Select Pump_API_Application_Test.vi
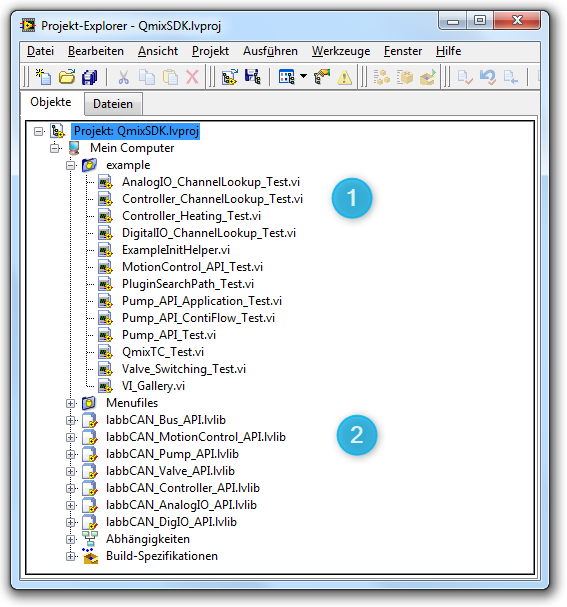 [202, 301]
